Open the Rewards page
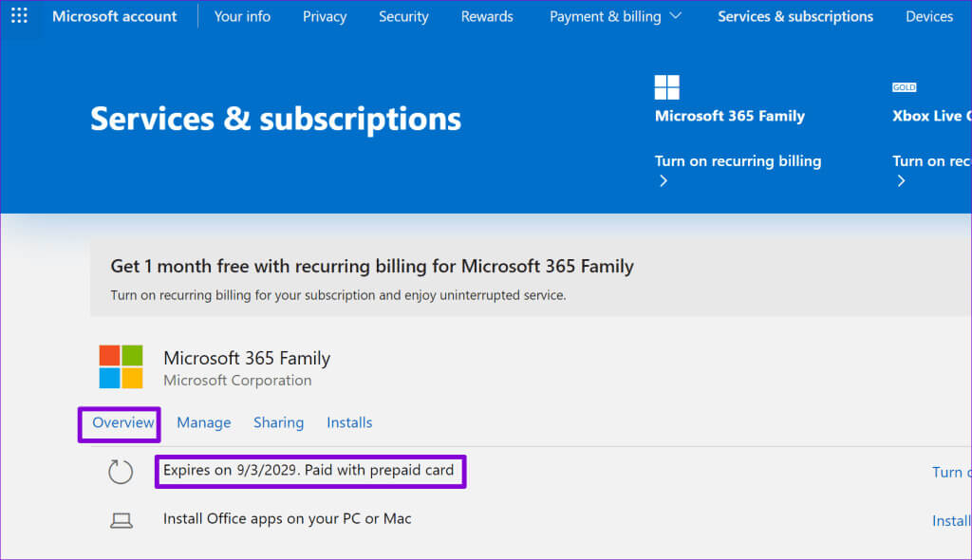The height and width of the screenshot is (560, 972). pos(487,16)
